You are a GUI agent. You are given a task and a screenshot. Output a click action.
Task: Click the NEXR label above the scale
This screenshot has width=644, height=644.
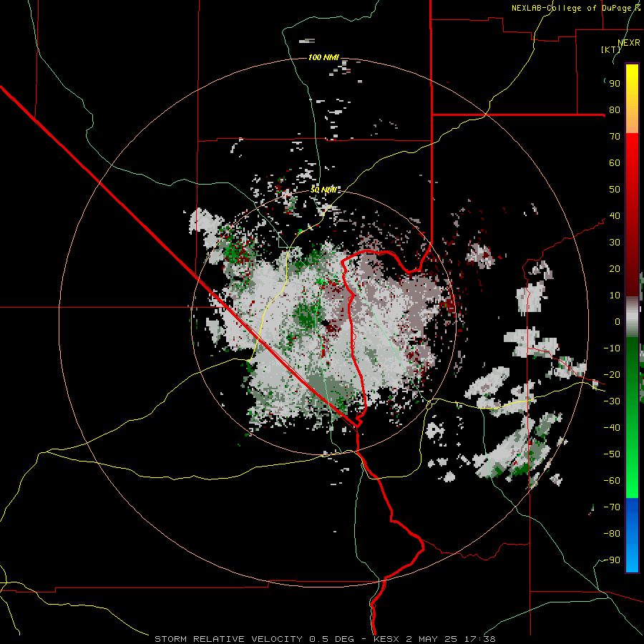pos(629,43)
